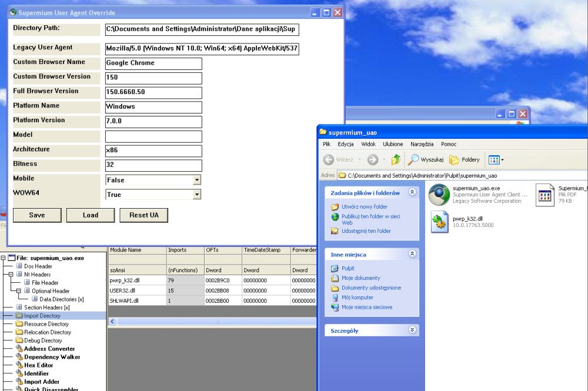Select the pwrp_k32.dll file icon
588x391 pixels.
point(439,222)
